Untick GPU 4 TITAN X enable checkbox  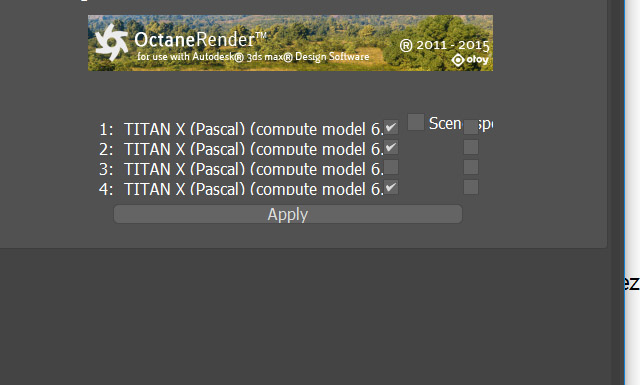pos(391,187)
